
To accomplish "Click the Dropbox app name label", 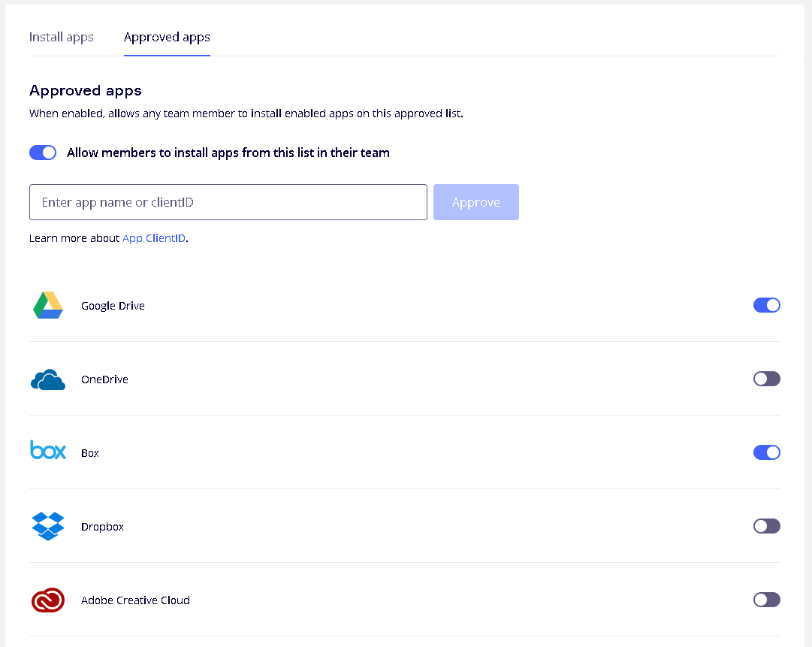I will click(x=102, y=527).
